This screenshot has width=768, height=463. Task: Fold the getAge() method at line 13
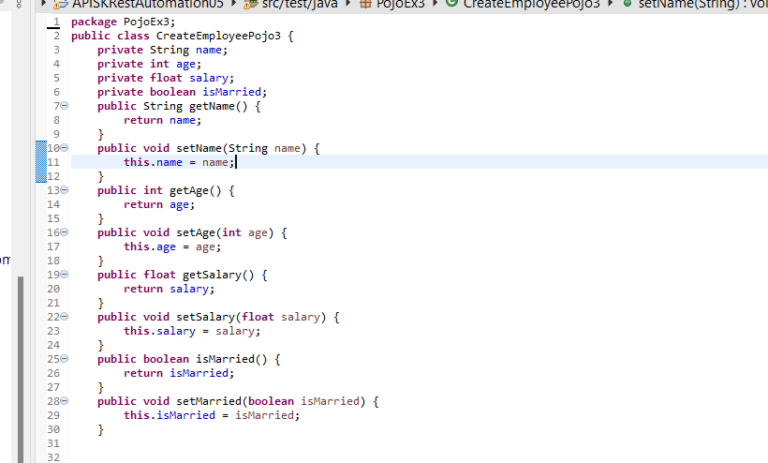click(x=65, y=190)
